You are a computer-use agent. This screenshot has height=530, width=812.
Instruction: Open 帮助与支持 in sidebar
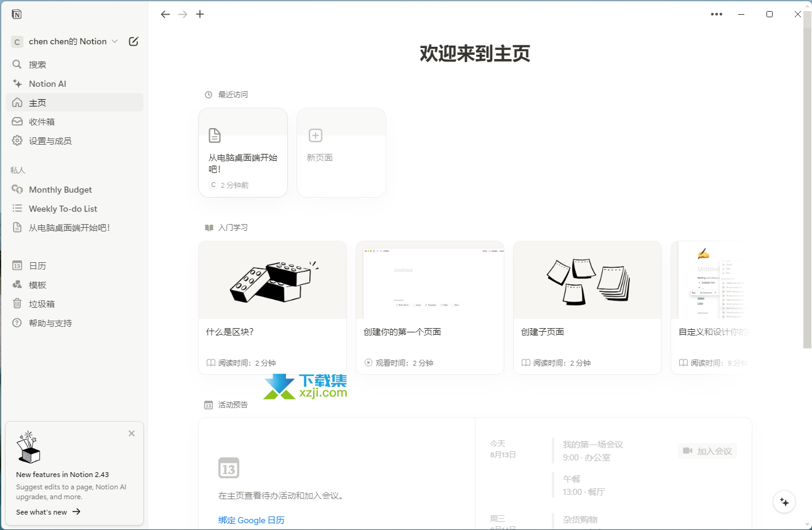point(74,323)
